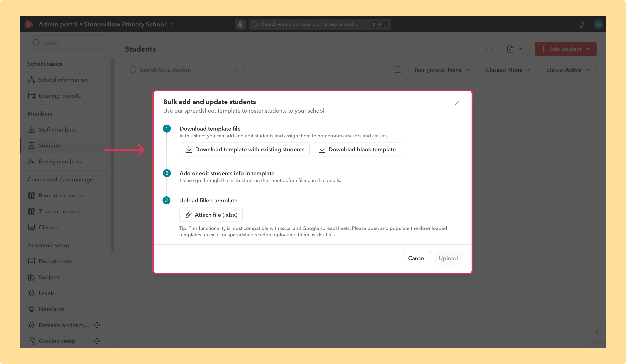Image resolution: width=626 pixels, height=364 pixels.
Task: Download template with existing students
Action: pos(244,149)
